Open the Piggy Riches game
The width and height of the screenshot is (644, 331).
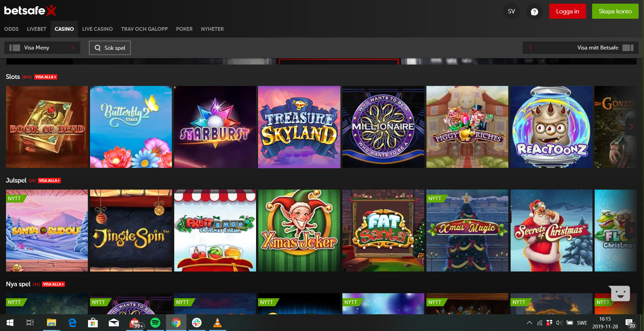[x=467, y=127]
